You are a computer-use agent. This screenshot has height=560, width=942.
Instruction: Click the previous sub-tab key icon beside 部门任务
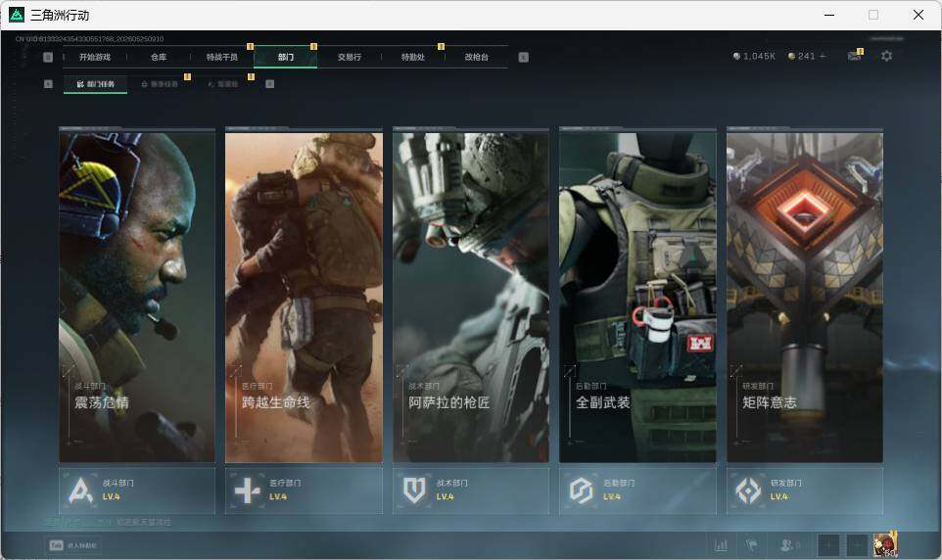click(x=48, y=84)
